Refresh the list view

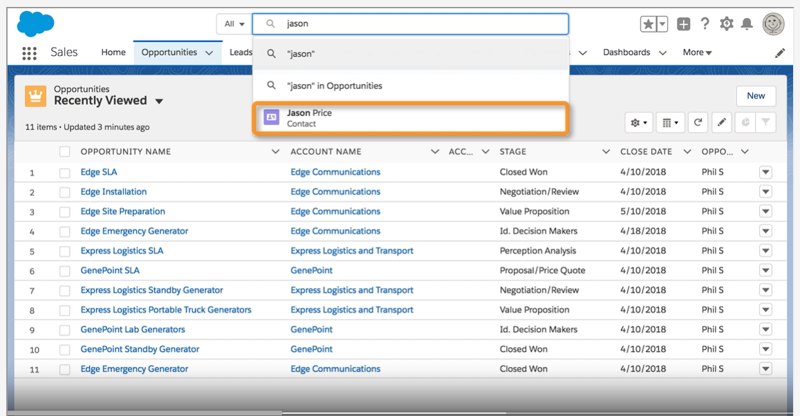click(697, 123)
